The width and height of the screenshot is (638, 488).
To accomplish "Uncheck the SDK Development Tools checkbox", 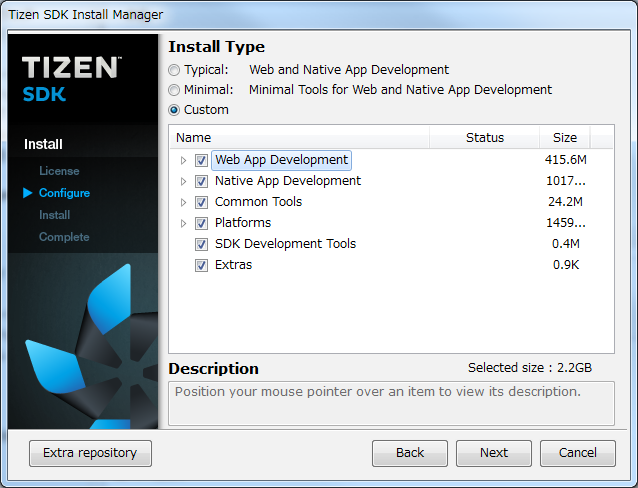I will [x=201, y=244].
